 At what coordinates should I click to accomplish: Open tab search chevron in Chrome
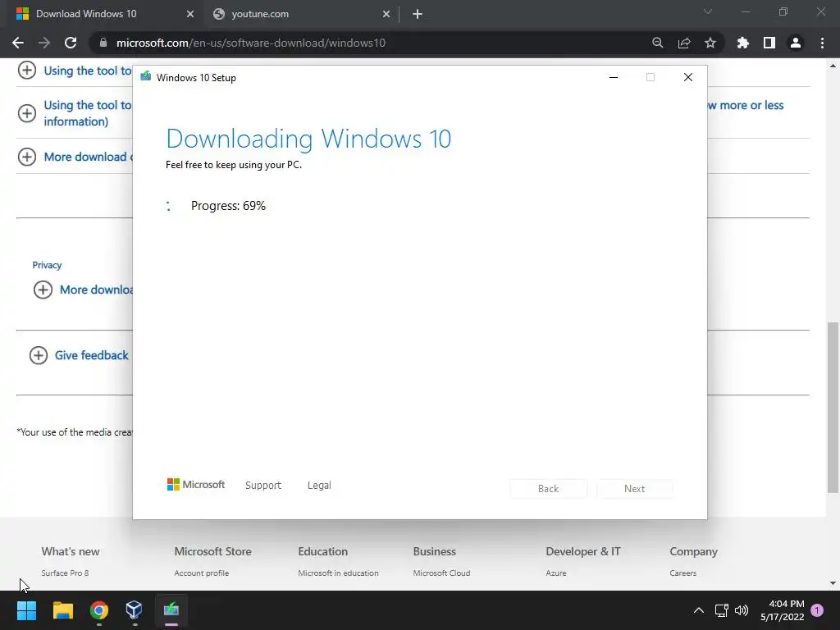click(708, 11)
